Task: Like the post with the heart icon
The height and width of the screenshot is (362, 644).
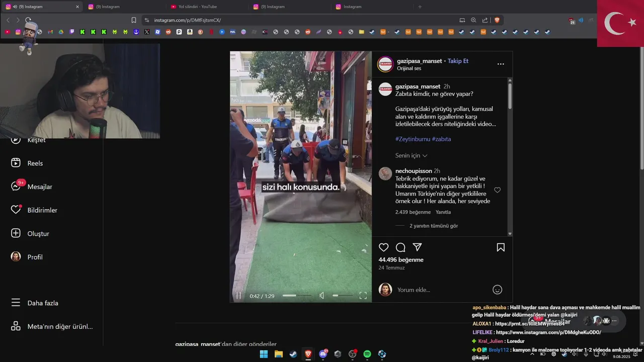Action: tap(384, 247)
